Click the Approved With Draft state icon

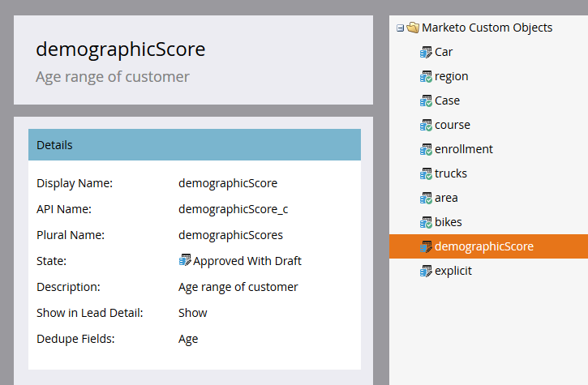click(185, 261)
